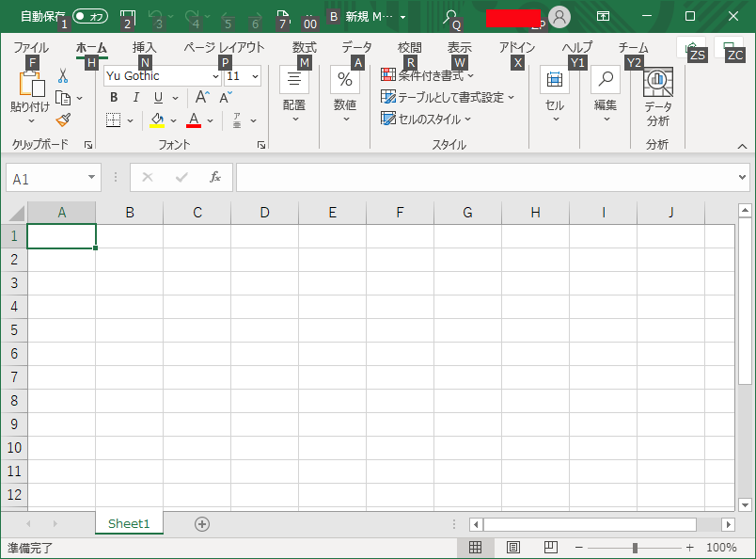The width and height of the screenshot is (756, 559).
Task: Open the File (ファイル) tab
Action: coord(31,47)
